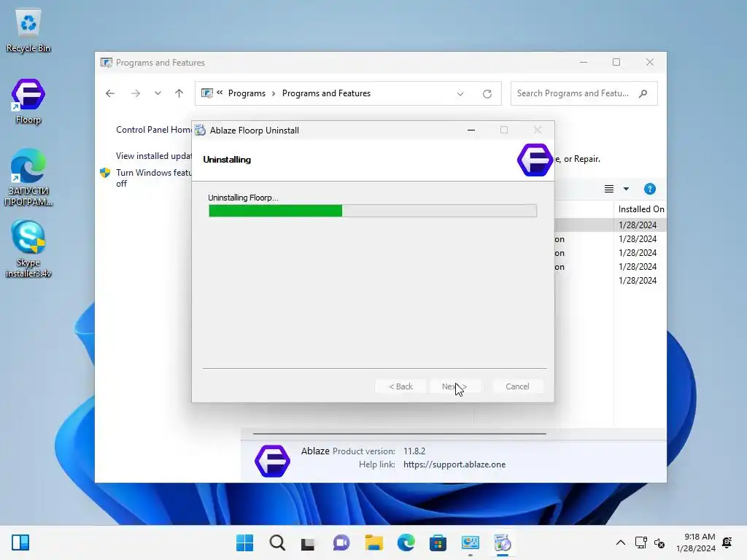
Task: Open taskbar Search
Action: point(277,542)
